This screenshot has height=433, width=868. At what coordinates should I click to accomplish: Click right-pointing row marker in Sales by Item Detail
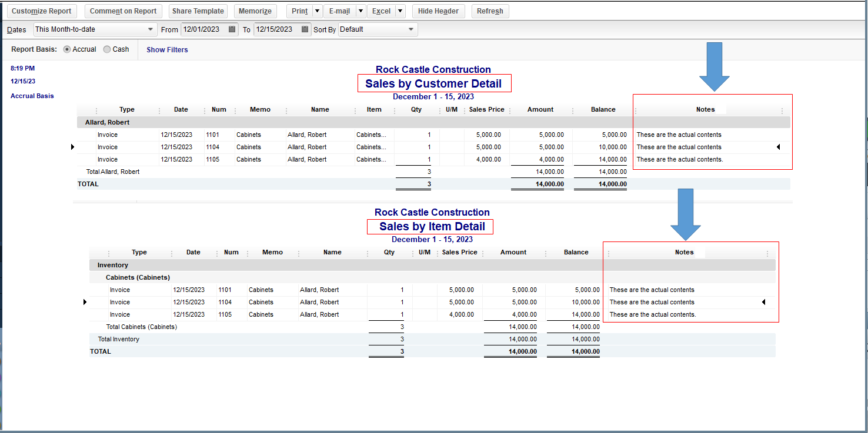point(85,302)
